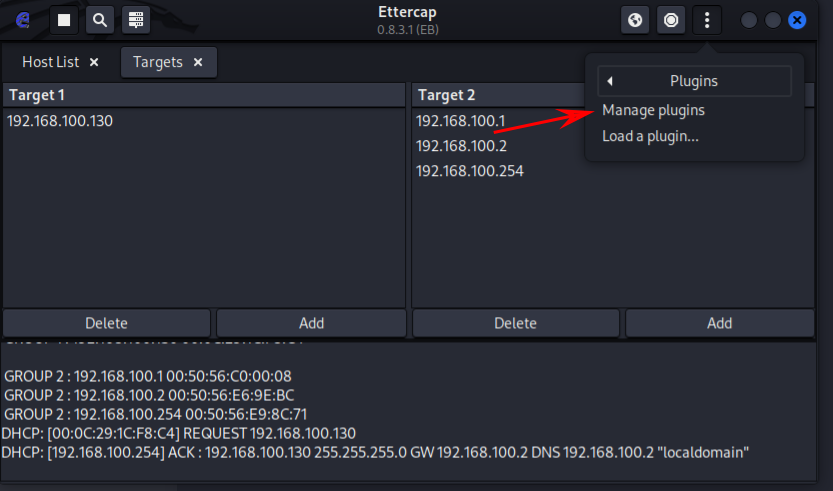Viewport: 833px width, 491px height.
Task: Open the hosts list toolbar icon
Action: point(136,20)
